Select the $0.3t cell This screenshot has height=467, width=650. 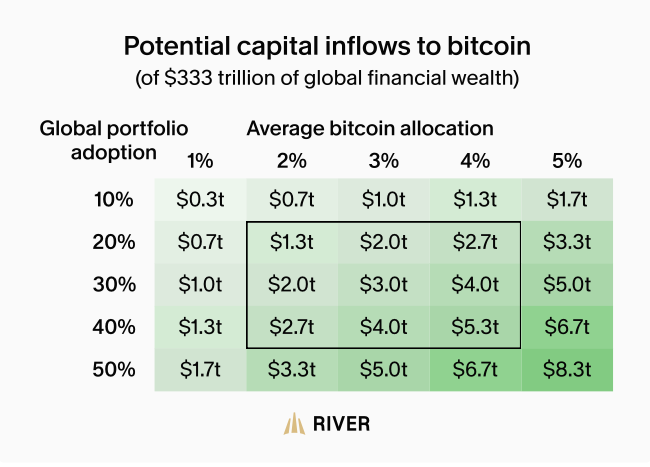coord(200,199)
